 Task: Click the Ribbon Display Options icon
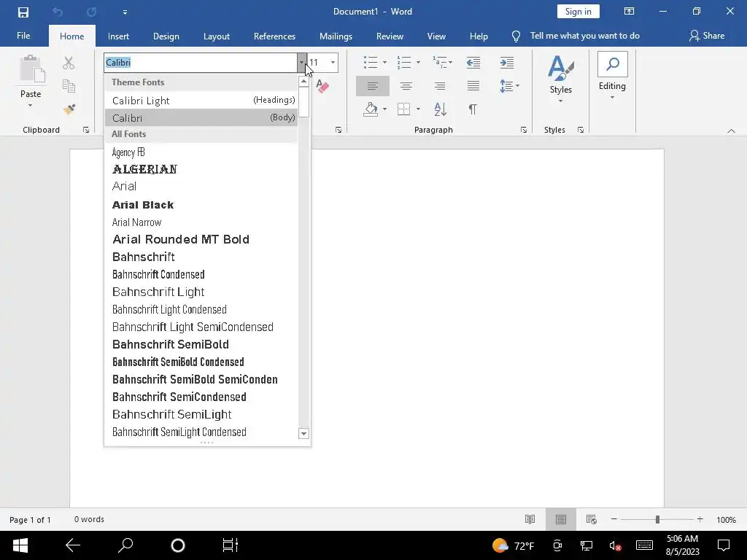pyautogui.click(x=630, y=12)
